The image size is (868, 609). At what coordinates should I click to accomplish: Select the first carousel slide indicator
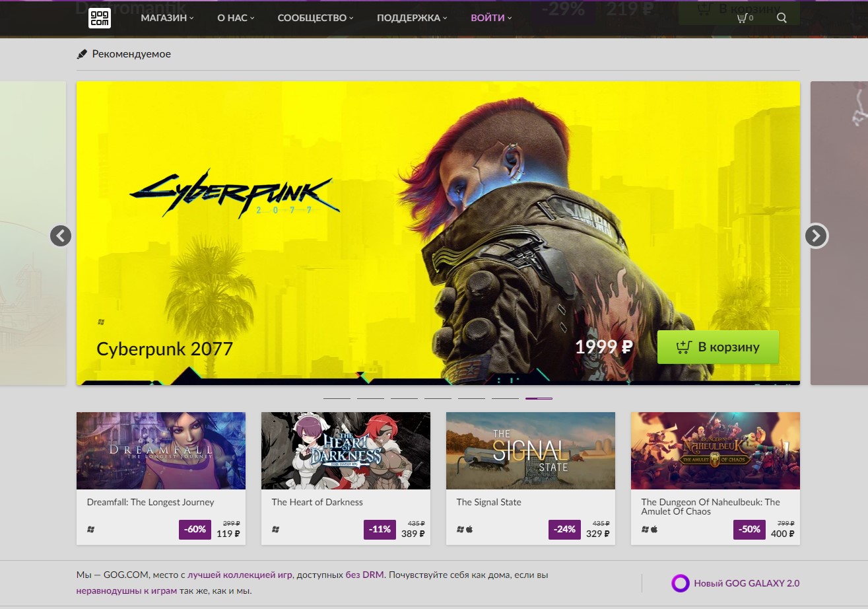(337, 398)
